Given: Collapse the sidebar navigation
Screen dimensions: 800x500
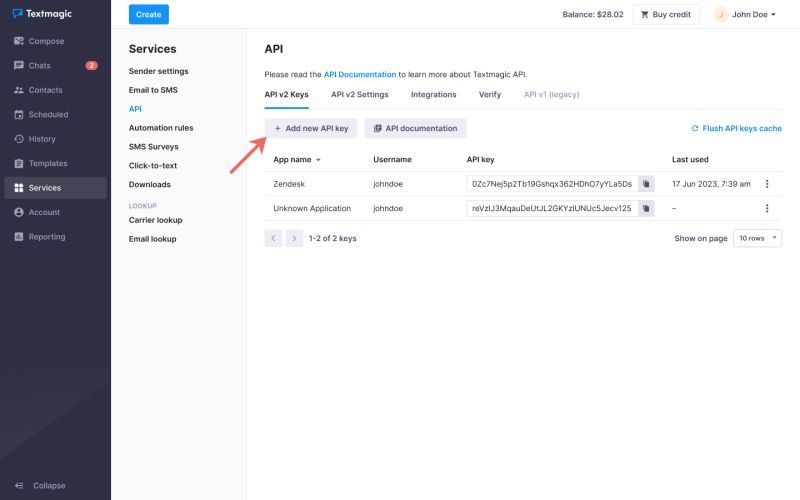Looking at the screenshot, I should click(40, 485).
